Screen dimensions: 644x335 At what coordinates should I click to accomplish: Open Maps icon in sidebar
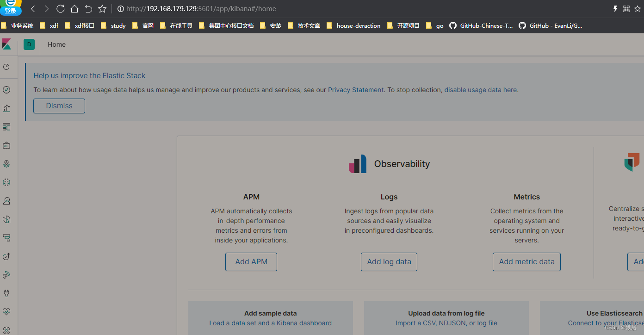tap(6, 164)
